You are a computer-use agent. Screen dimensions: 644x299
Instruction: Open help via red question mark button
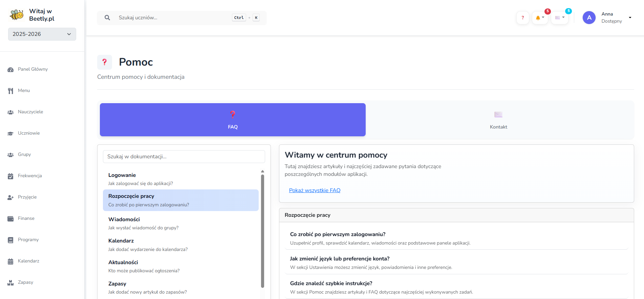523,18
